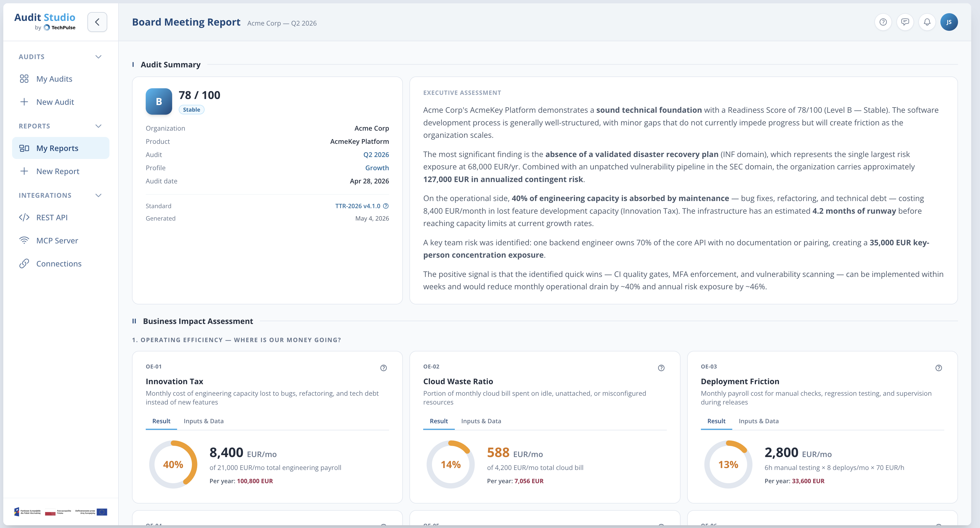Open Inputs & Data in Deployment Friction
Screen dimensions: 980x528
point(759,421)
